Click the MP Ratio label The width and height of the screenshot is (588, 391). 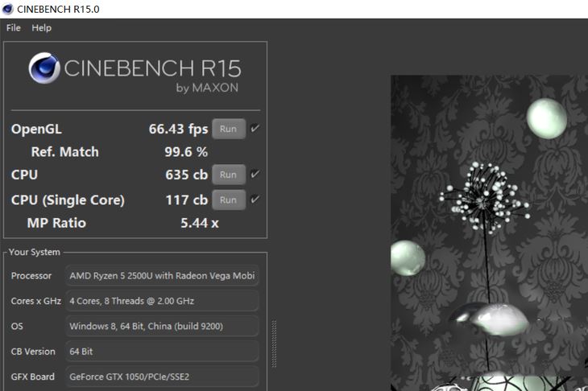[x=56, y=223]
